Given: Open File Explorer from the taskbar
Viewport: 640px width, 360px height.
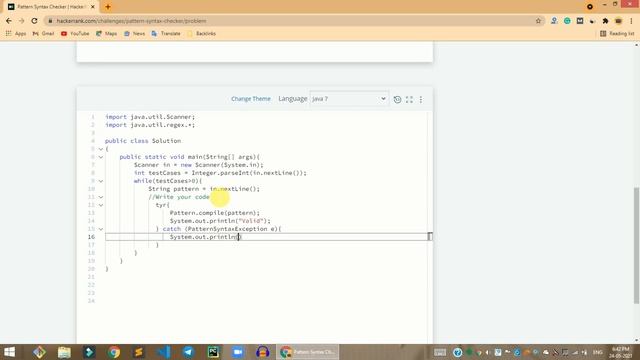Looking at the screenshot, I should 64,352.
